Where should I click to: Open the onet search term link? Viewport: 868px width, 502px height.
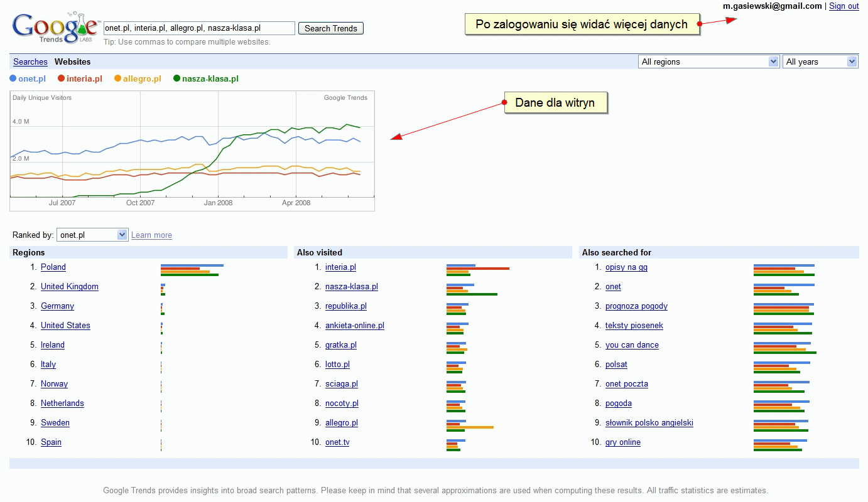pyautogui.click(x=613, y=286)
